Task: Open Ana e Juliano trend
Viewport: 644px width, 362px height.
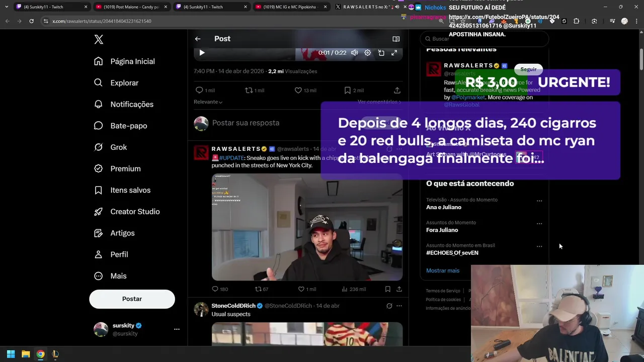Action: [444, 207]
